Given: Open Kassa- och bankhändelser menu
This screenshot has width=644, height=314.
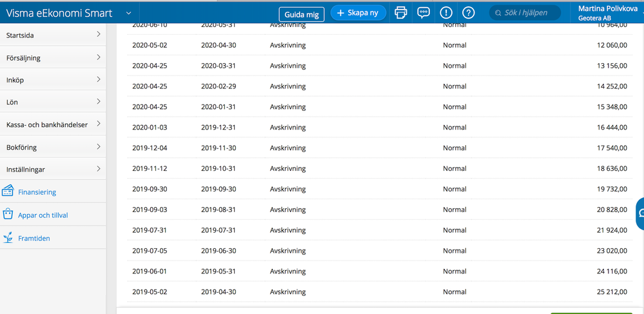Looking at the screenshot, I should pos(53,124).
